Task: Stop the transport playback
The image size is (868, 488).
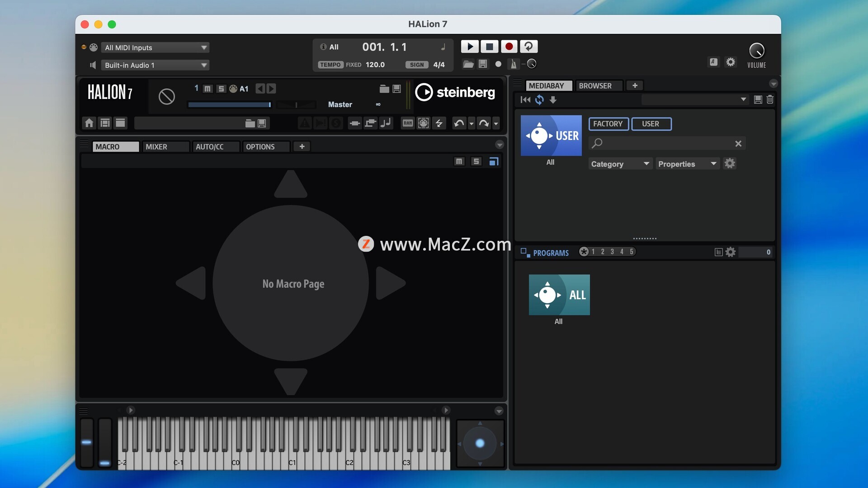Action: [x=489, y=47]
